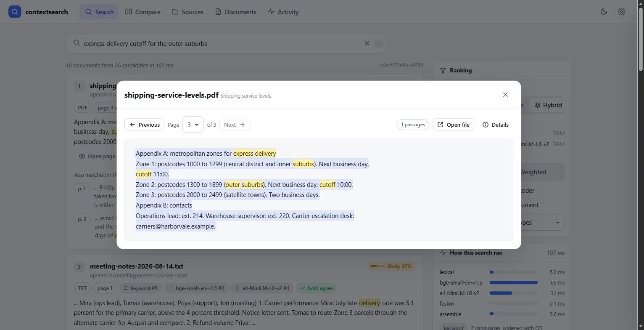Image resolution: width=644 pixels, height=330 pixels.
Task: Open the meeting-notes-2026-08-14.txt result title
Action: click(x=137, y=266)
